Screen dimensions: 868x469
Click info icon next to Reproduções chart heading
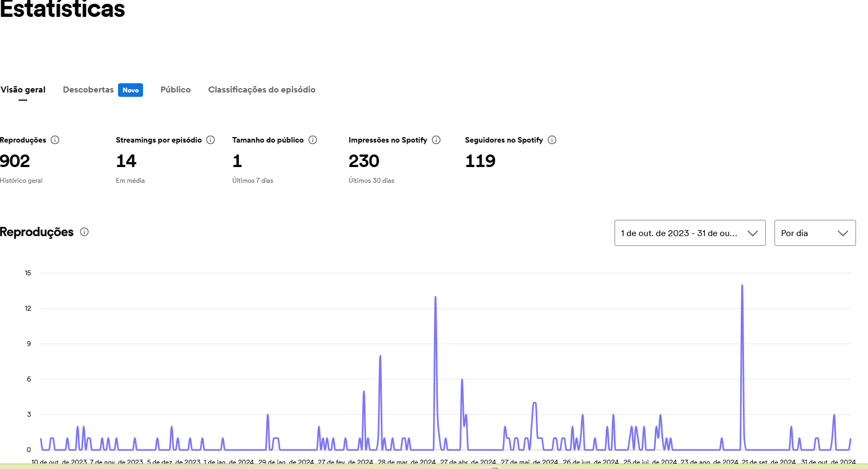pos(84,232)
